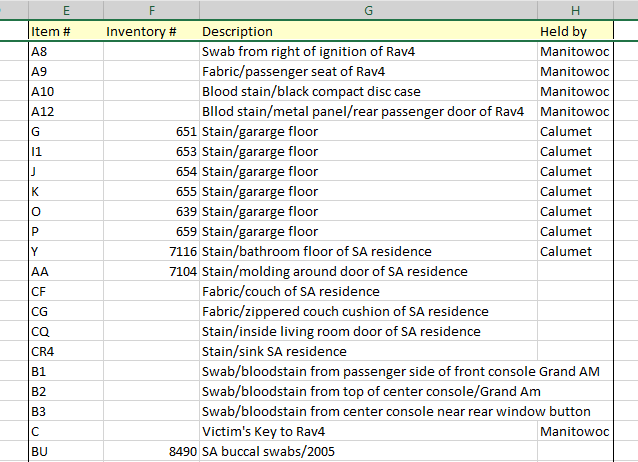Select column E header
The width and height of the screenshot is (638, 462).
(65, 9)
